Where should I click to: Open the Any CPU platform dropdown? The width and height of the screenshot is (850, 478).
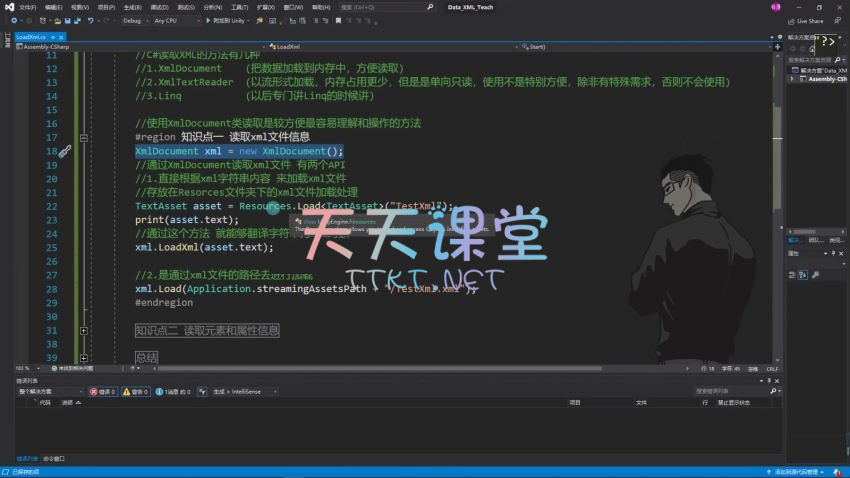coord(173,20)
